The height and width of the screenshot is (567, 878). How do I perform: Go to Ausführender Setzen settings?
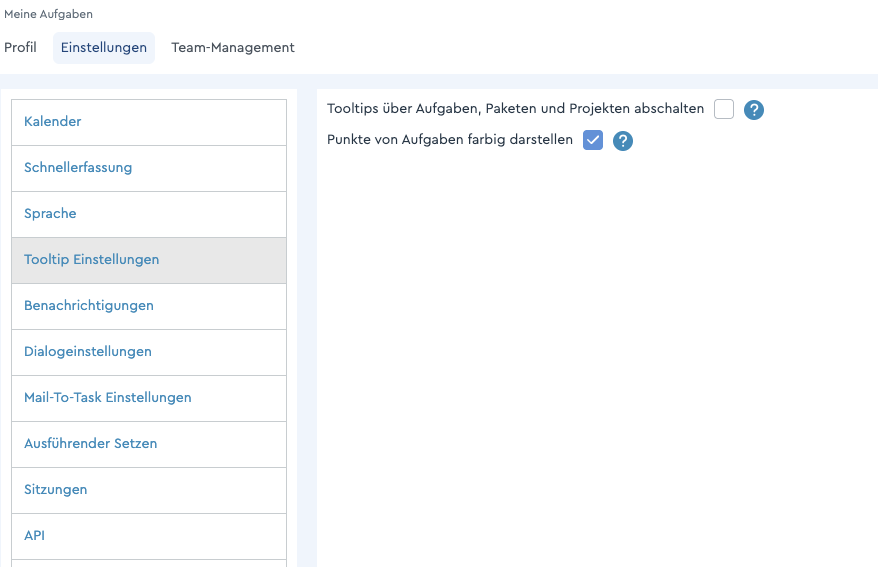91,444
